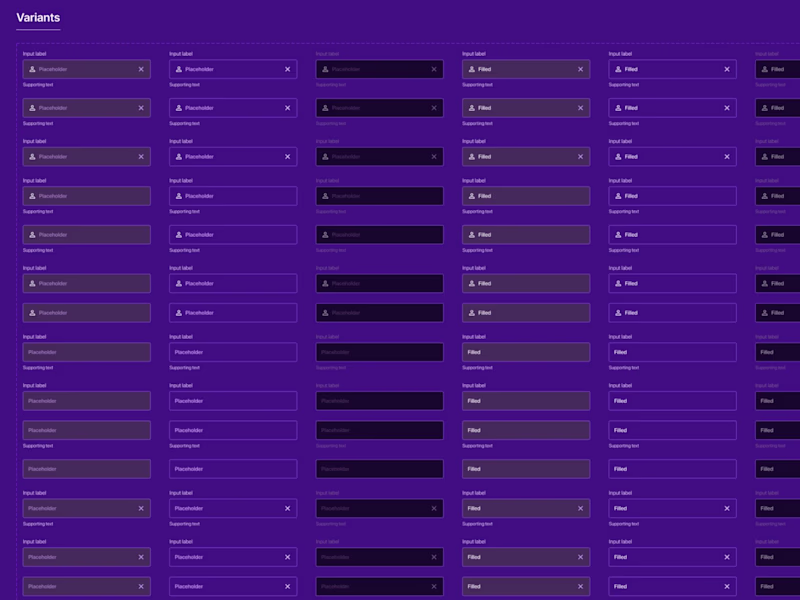
Task: Click user icon in top-left Placeholder input
Action: (32, 69)
